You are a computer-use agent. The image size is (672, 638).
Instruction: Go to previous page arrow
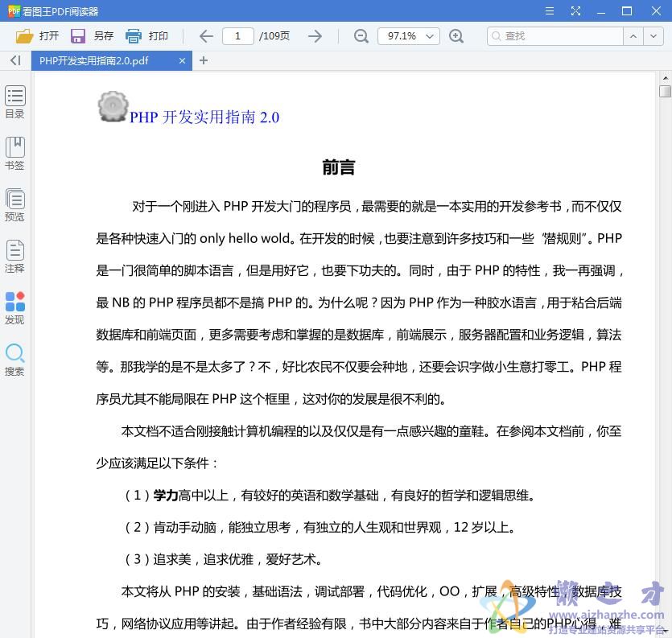206,36
